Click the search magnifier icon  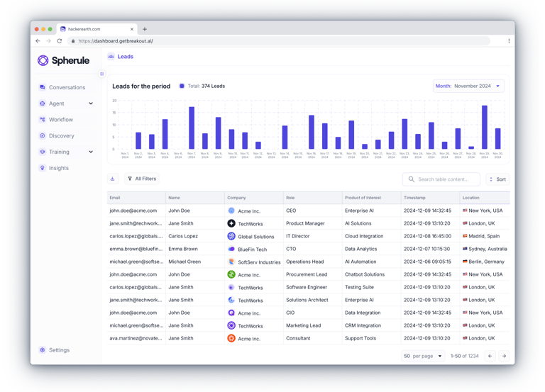(x=411, y=179)
